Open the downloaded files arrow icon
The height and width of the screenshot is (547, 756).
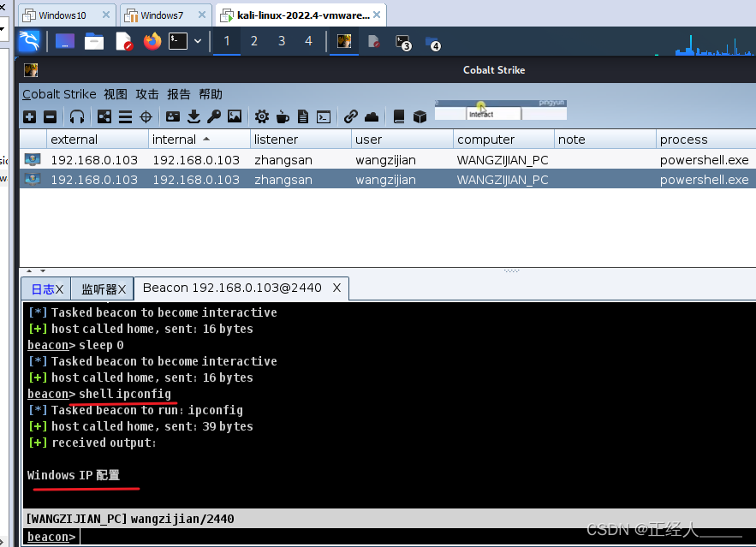(193, 116)
